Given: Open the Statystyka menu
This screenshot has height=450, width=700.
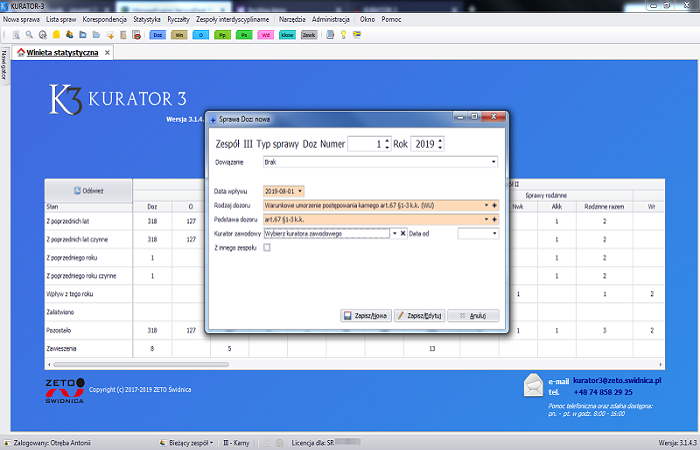Looking at the screenshot, I should click(147, 19).
